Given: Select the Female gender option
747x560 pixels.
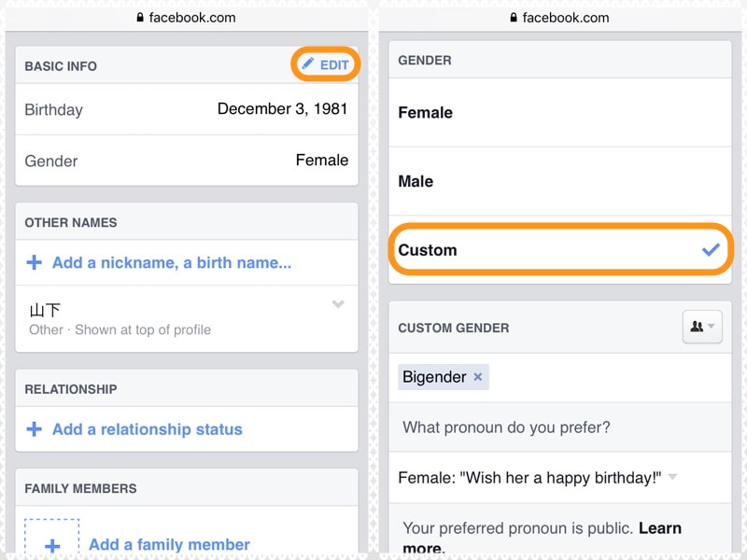Looking at the screenshot, I should (x=425, y=113).
